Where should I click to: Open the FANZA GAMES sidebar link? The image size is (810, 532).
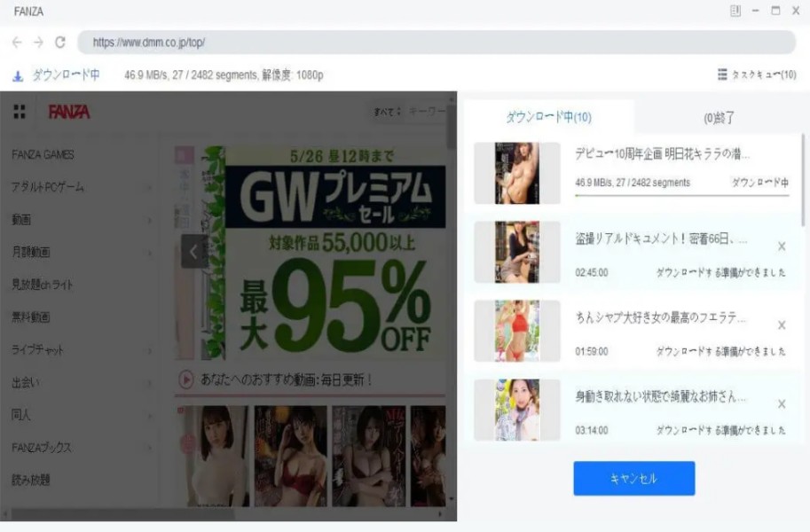[43, 154]
